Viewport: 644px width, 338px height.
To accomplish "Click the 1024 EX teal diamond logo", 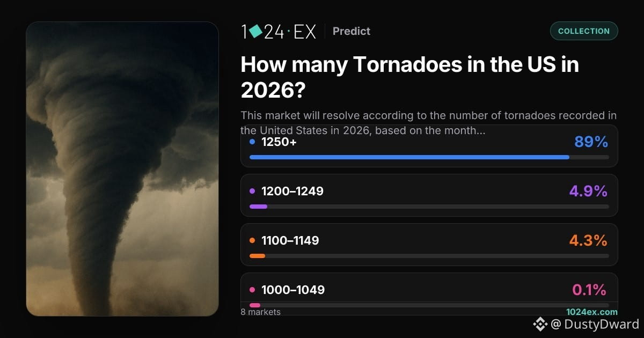I will coord(256,31).
